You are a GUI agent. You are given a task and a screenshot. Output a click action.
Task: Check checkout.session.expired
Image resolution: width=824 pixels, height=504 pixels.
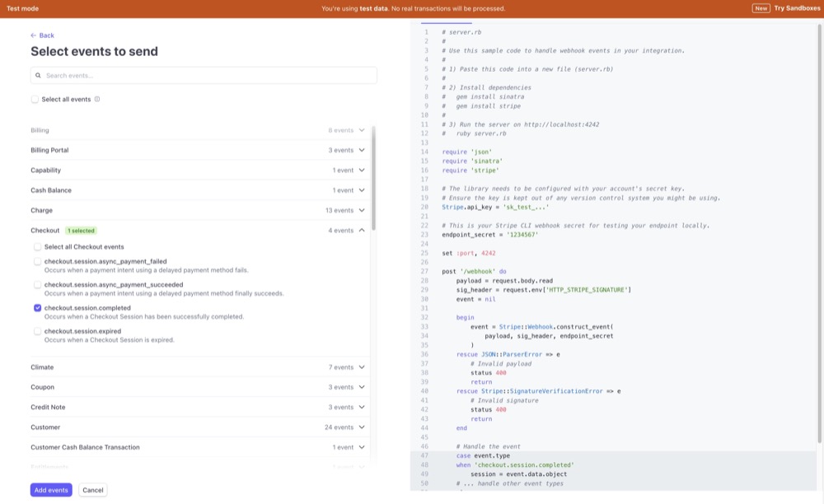pyautogui.click(x=37, y=331)
